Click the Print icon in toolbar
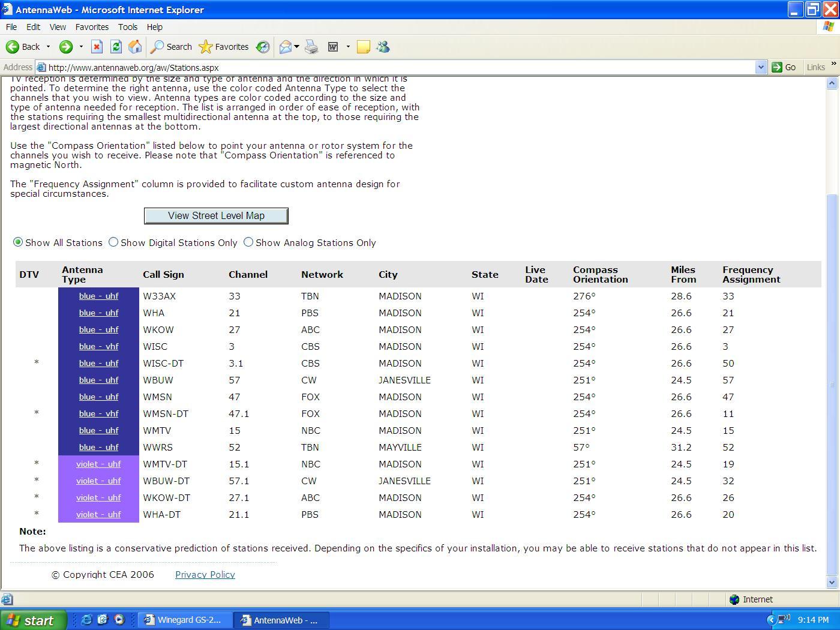 tap(311, 47)
